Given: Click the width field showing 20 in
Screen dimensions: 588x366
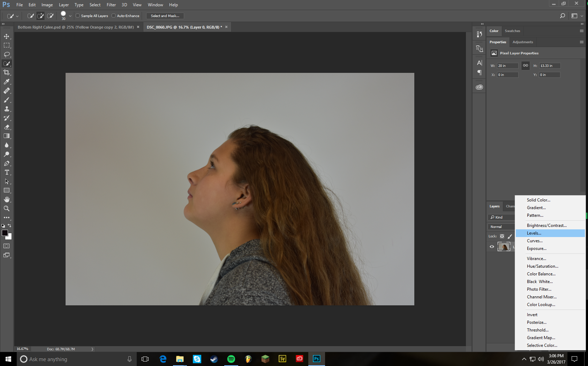Looking at the screenshot, I should [507, 66].
